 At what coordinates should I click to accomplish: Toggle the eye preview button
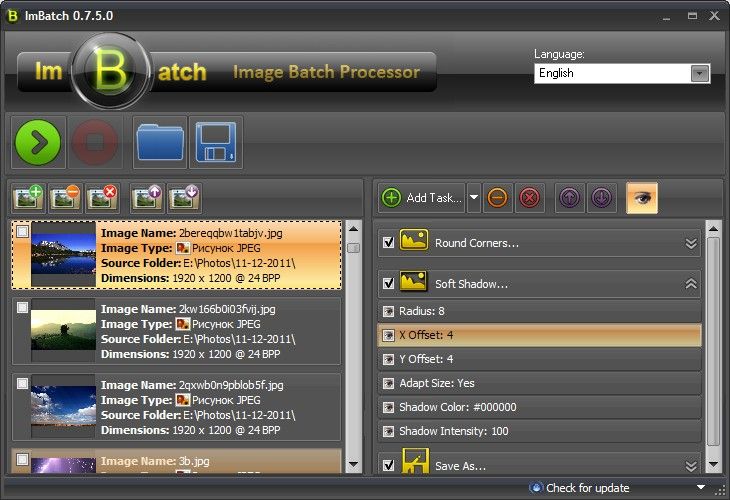(641, 198)
